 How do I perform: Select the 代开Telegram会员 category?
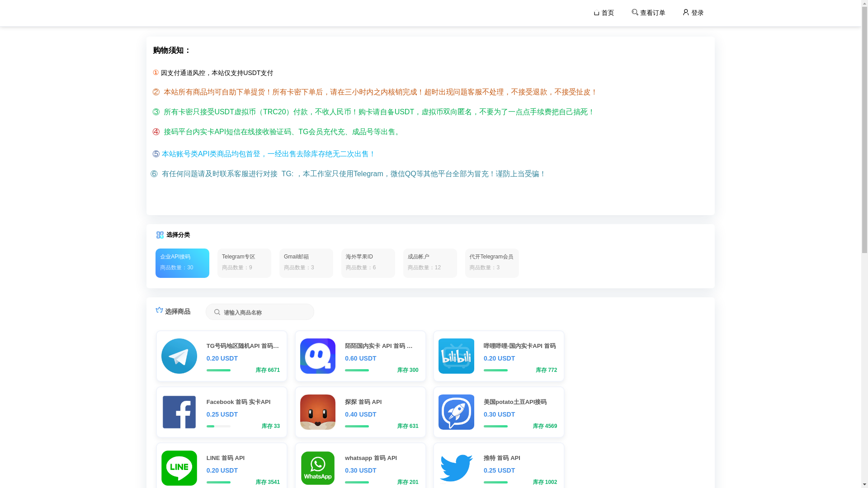tap(492, 263)
